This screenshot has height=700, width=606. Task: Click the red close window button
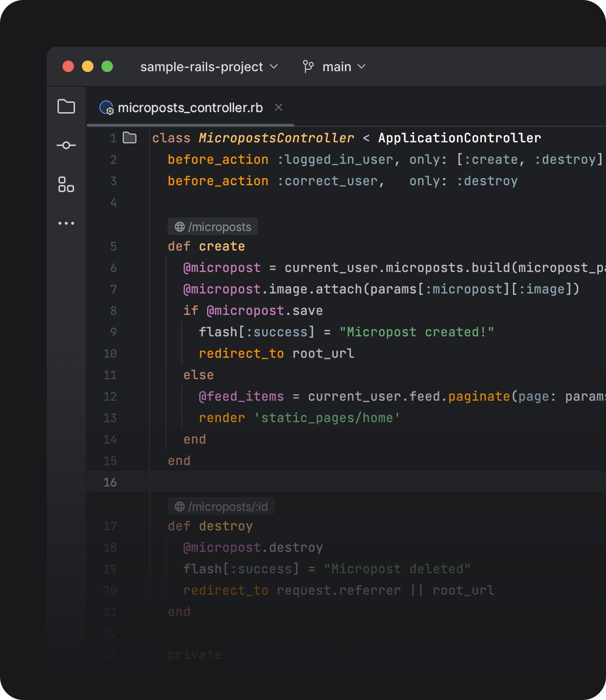[x=68, y=66]
